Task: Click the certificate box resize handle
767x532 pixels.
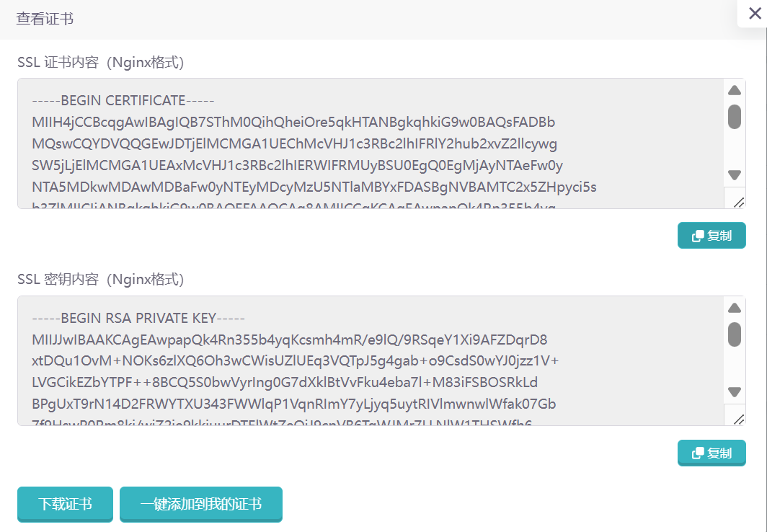Action: point(738,202)
